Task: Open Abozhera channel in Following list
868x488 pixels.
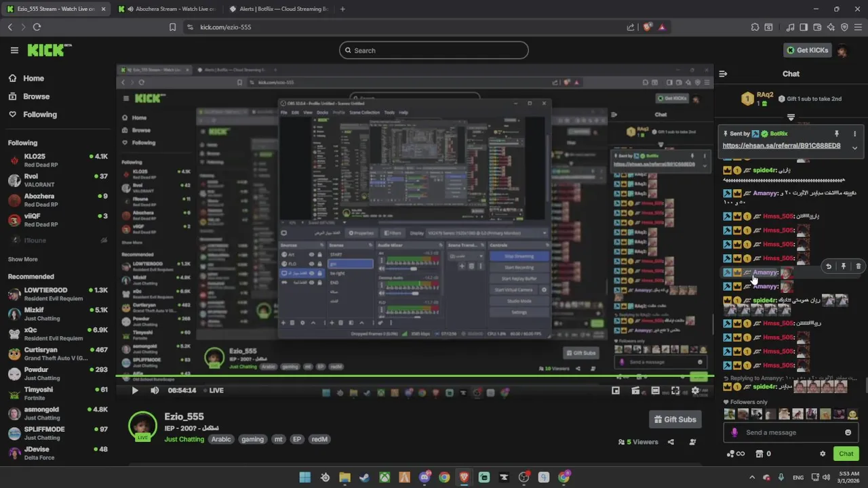Action: coord(57,200)
